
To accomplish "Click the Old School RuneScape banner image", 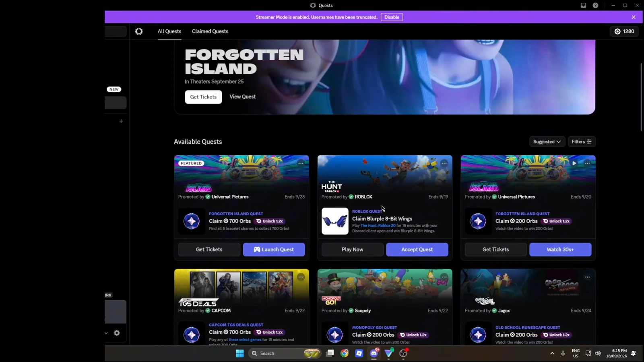I will [528, 288].
